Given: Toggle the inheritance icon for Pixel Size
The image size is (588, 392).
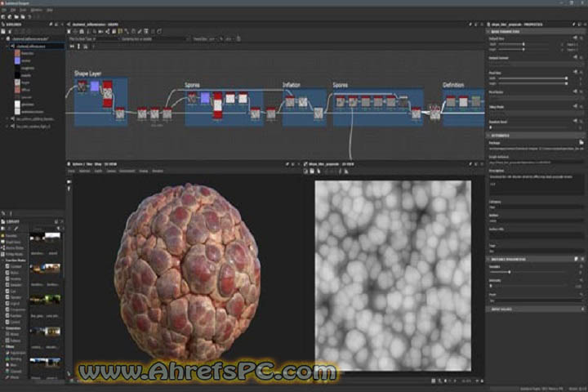Looking at the screenshot, I should pyautogui.click(x=575, y=72).
